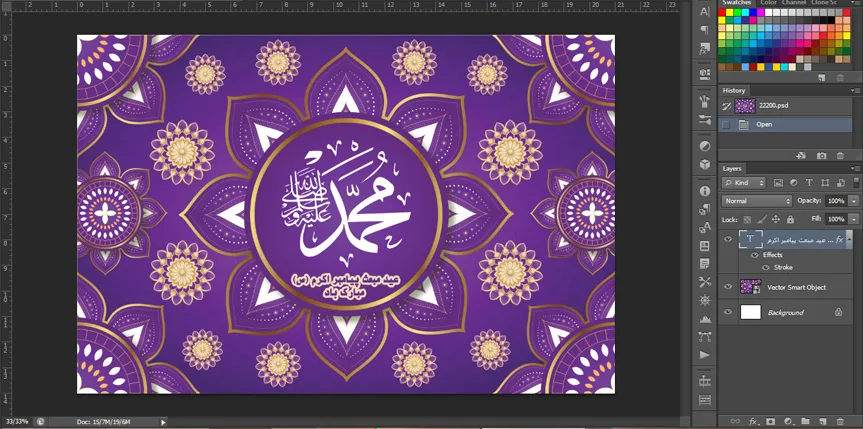Toggle visibility of the Background layer
The height and width of the screenshot is (429, 863).
coord(728,312)
